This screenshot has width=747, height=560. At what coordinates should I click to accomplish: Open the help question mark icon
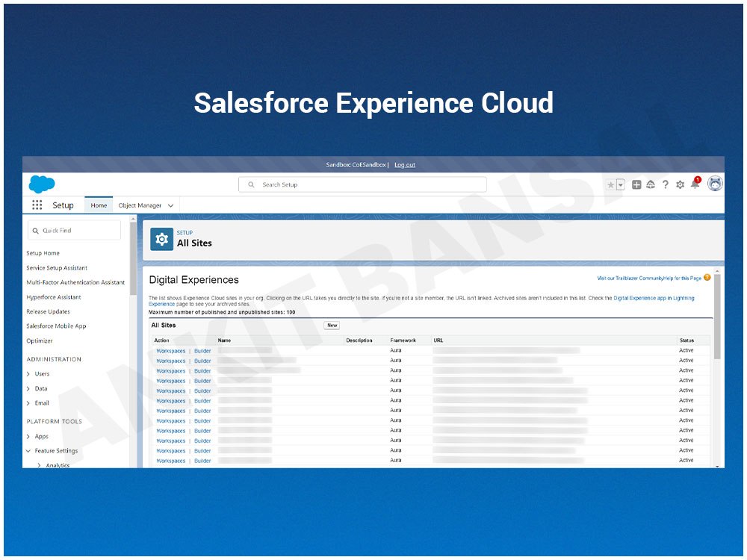click(666, 184)
